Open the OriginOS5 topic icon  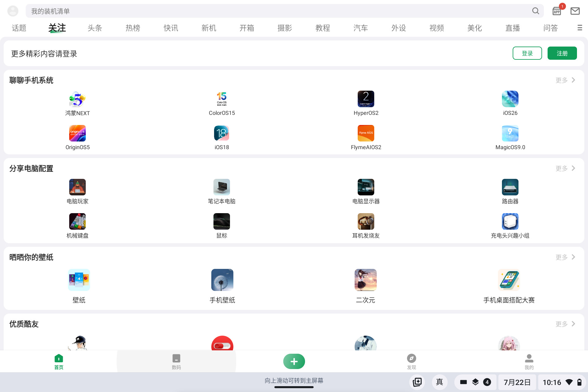77,133
